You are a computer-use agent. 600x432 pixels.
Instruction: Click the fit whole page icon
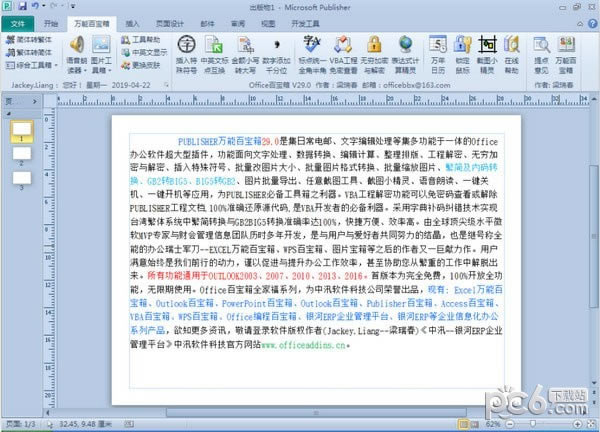click(591, 424)
